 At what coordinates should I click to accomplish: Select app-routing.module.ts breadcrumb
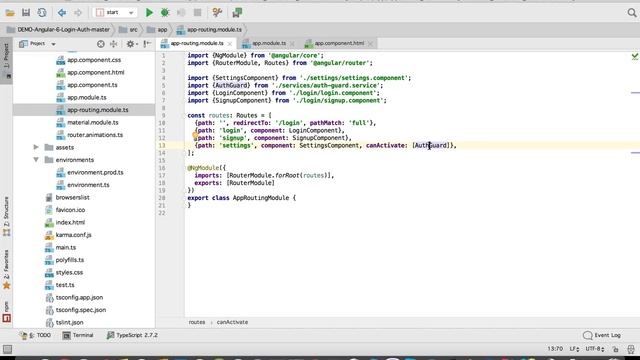[x=209, y=30]
